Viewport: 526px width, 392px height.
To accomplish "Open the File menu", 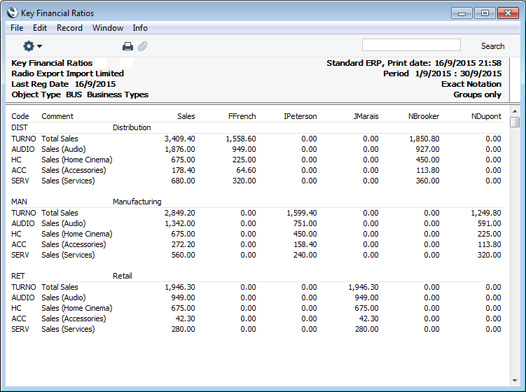I will [17, 28].
